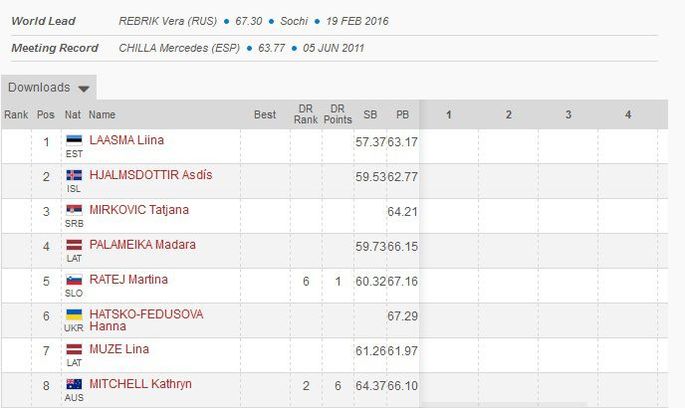
Task: Click the DR Rank column header
Action: [305, 114]
